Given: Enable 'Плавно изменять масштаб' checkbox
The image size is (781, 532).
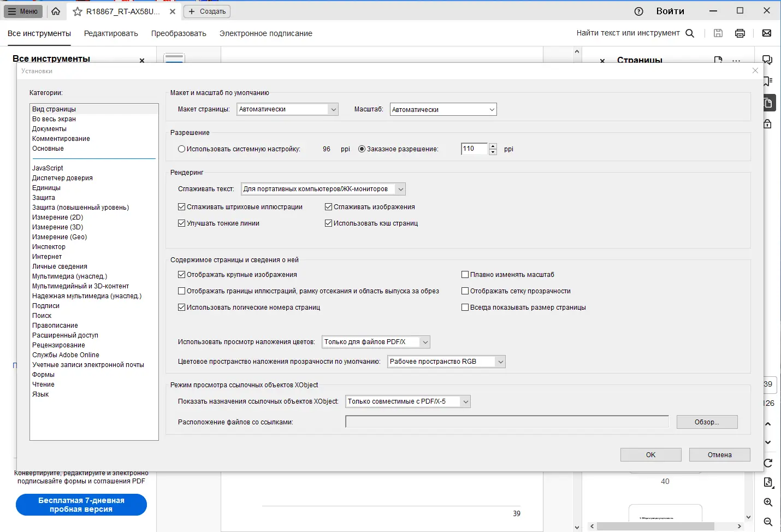Looking at the screenshot, I should point(465,275).
